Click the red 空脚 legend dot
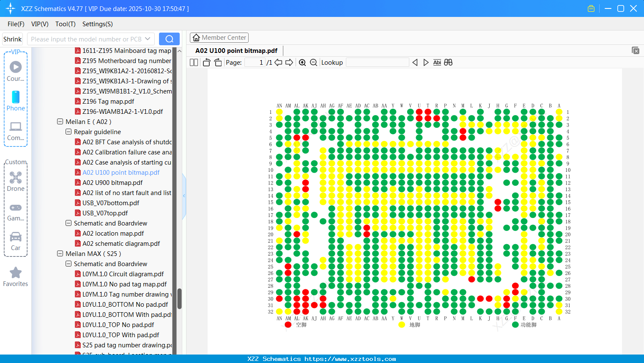Image resolution: width=644 pixels, height=363 pixels. pos(288,325)
